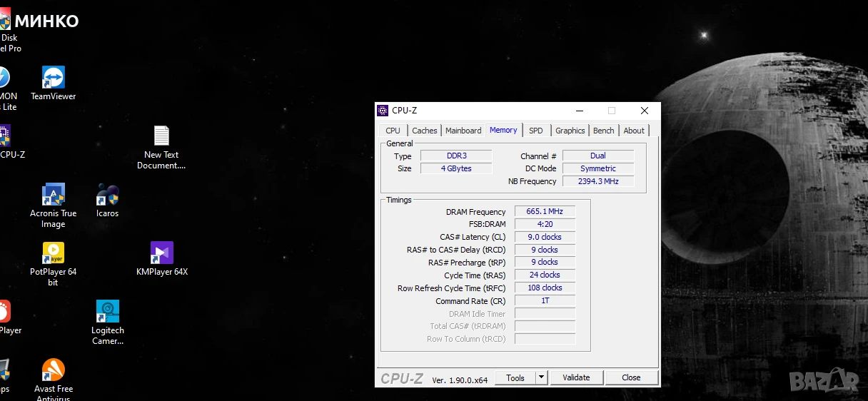Viewport: 868px width, 401px height.
Task: Click the CAS# Latency 9.0 clocks value
Action: coord(545,237)
